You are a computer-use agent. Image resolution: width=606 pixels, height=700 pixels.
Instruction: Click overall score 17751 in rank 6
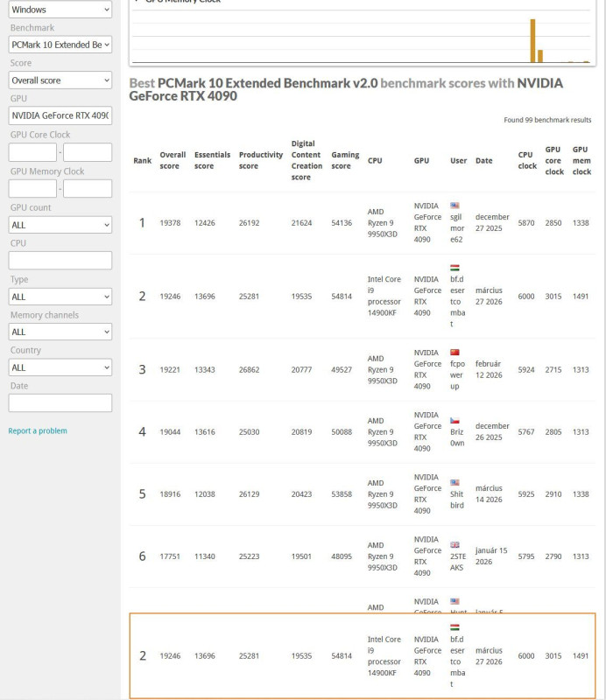pos(170,556)
